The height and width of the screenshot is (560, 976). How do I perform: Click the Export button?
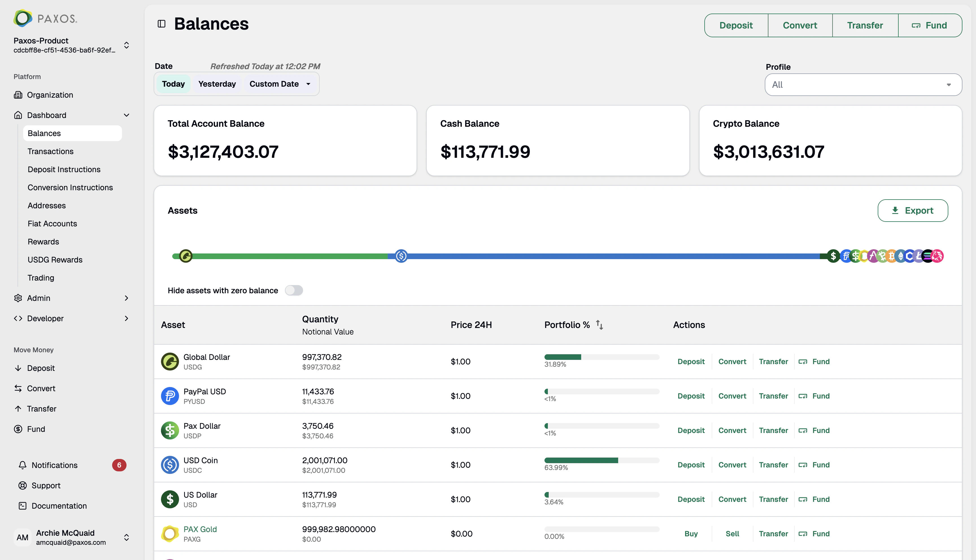[912, 210]
